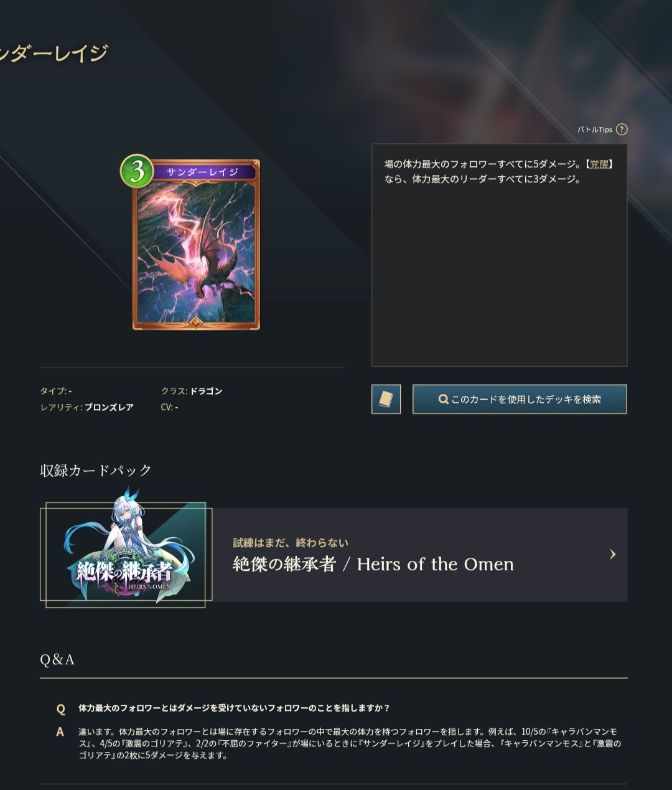Search decks via このカードを使用したデッキを検索
This screenshot has height=790, width=672.
point(520,399)
